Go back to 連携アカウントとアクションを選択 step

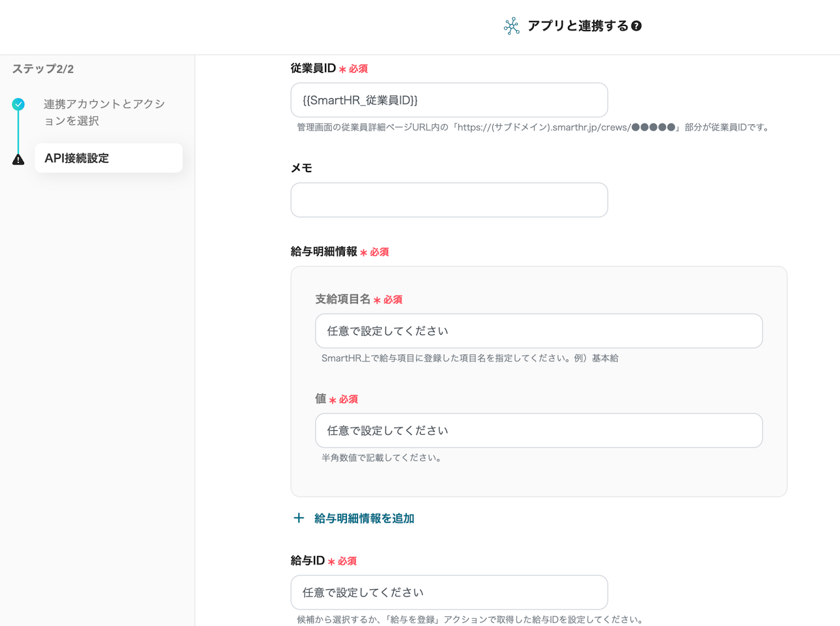point(104,112)
